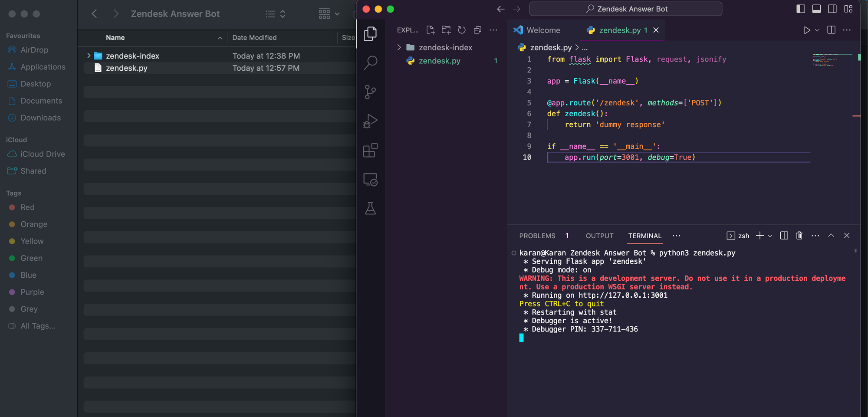Image resolution: width=868 pixels, height=417 pixels.
Task: Select the Red tag in Finder
Action: point(27,207)
